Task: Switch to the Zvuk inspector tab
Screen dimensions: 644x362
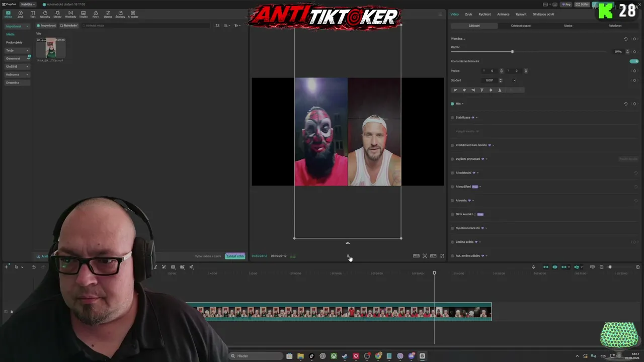Action: 468,14
